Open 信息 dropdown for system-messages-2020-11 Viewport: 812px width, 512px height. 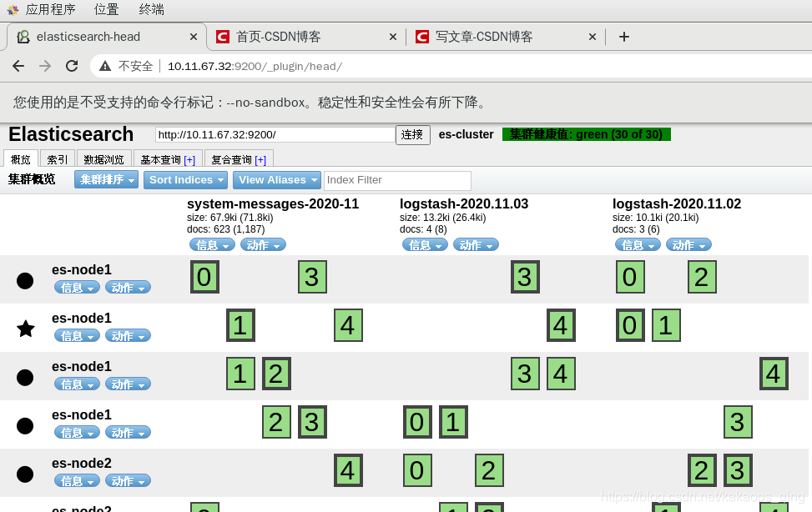pos(212,245)
